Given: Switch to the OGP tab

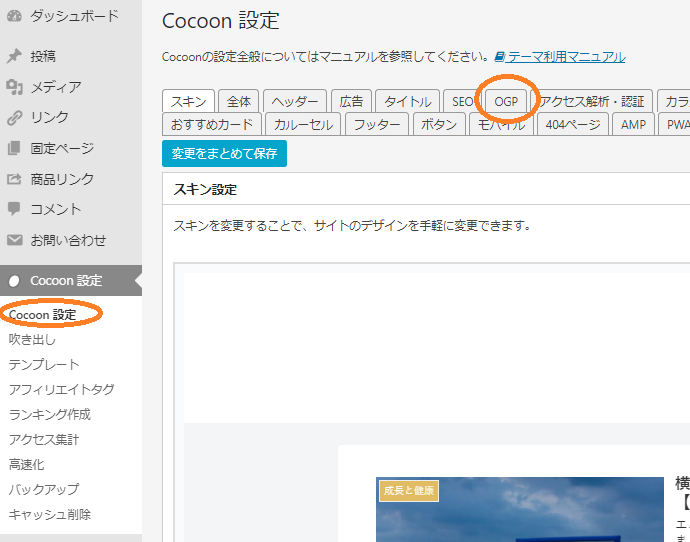Looking at the screenshot, I should click(506, 102).
